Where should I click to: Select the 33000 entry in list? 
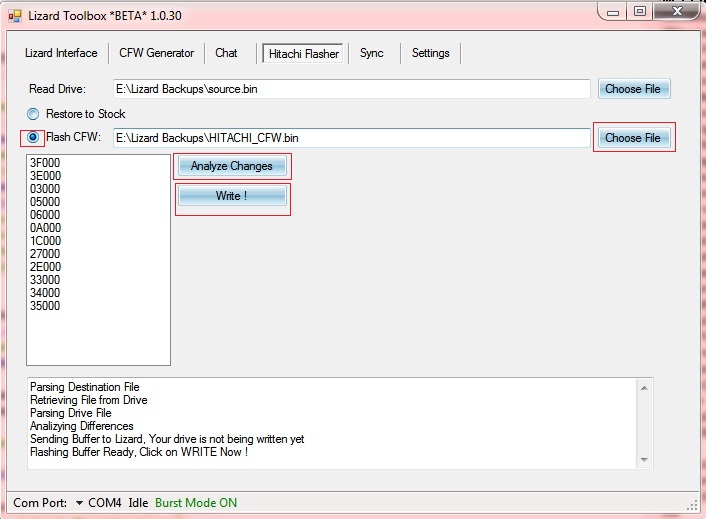(45, 280)
